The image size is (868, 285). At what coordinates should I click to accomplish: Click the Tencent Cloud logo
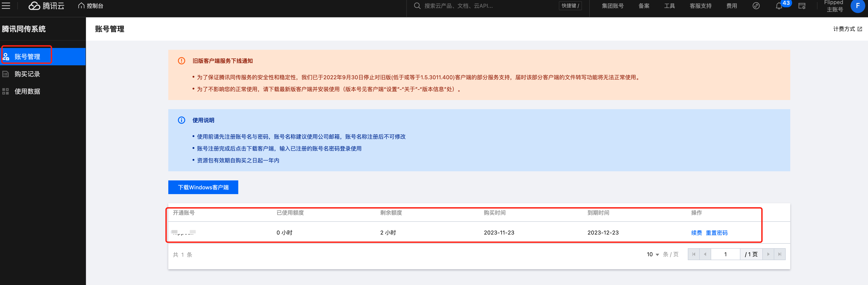click(46, 6)
